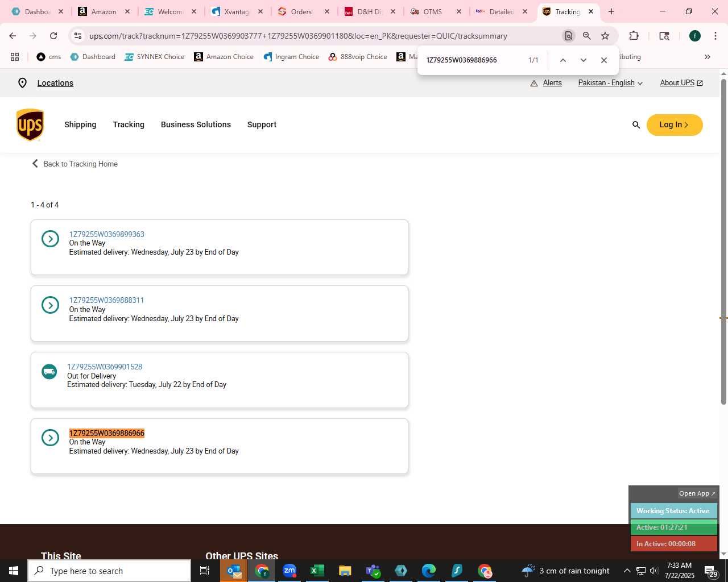
Task: Bookmark this page with star icon
Action: tap(605, 36)
